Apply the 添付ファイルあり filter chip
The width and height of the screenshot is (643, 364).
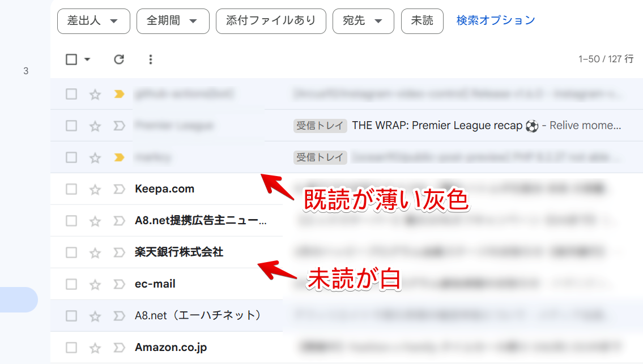click(x=271, y=21)
